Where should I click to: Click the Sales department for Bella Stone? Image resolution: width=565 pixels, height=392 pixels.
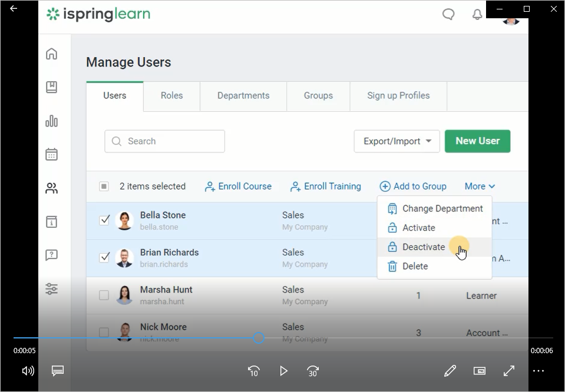pos(293,215)
